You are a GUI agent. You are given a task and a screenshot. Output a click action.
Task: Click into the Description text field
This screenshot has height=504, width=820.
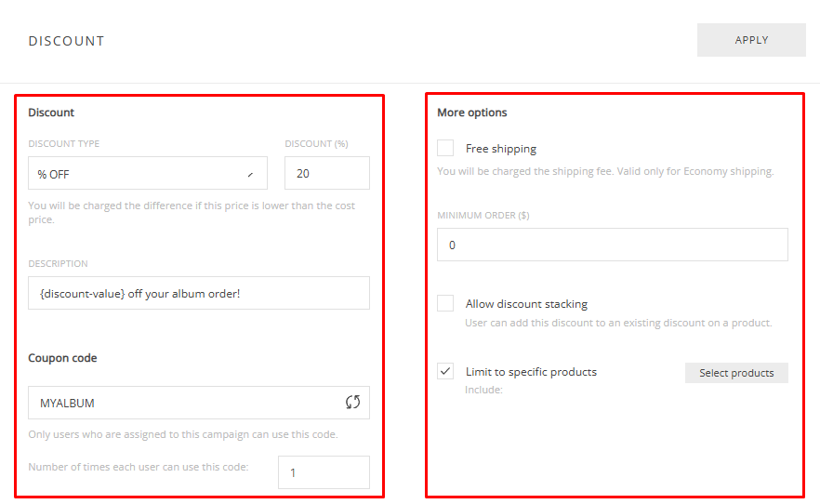(199, 293)
